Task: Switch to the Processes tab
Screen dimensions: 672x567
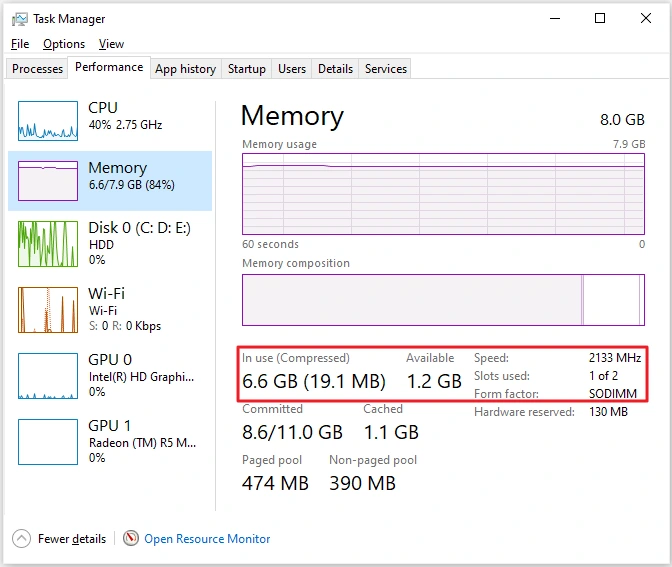Action: [37, 69]
